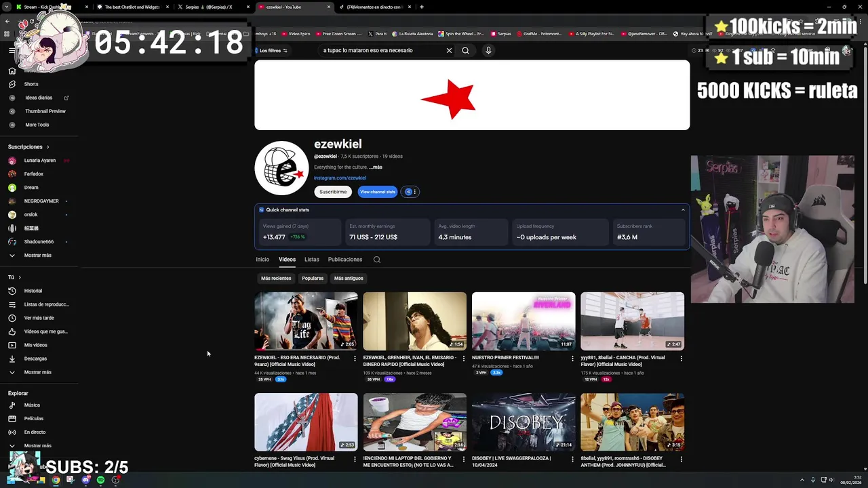Click the ezewkiel channel avatar
868x488 pixels.
point(281,168)
